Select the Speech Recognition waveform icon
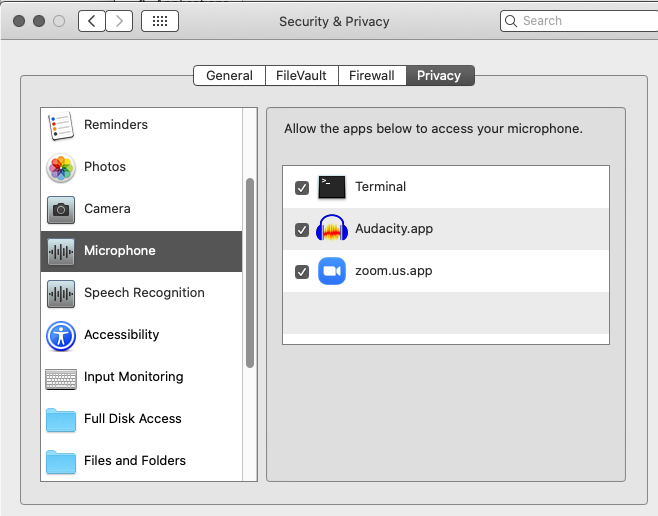Screen dimensions: 658x516 (x=61, y=294)
